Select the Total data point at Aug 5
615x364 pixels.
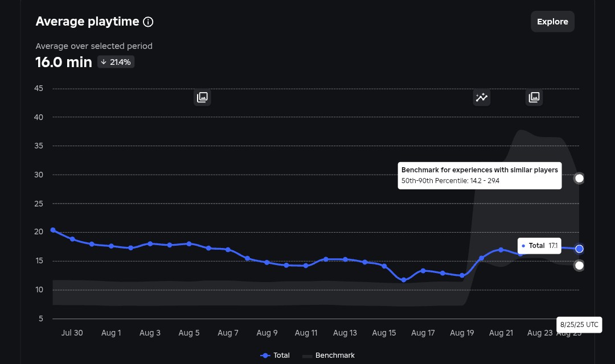189,244
